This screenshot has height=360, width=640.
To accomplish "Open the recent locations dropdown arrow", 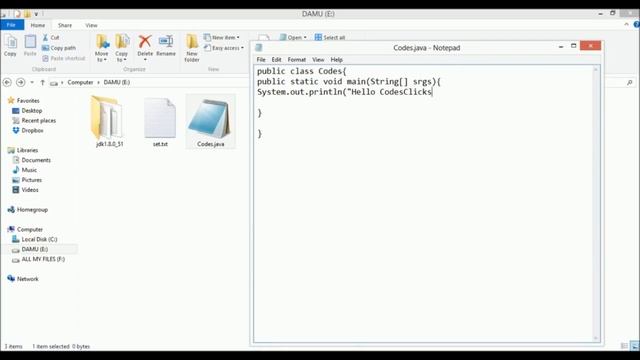I will point(32,82).
